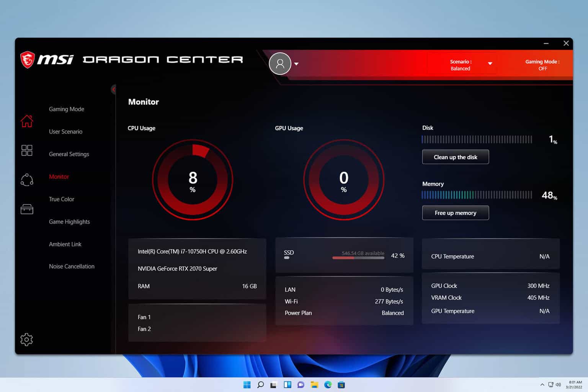Open Noise Cancellation menu item

pos(72,266)
